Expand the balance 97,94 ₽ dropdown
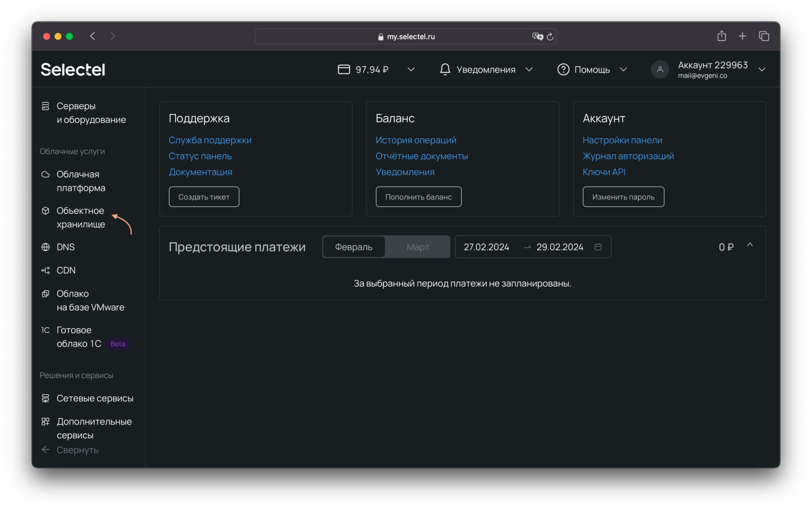The image size is (812, 510). click(411, 70)
